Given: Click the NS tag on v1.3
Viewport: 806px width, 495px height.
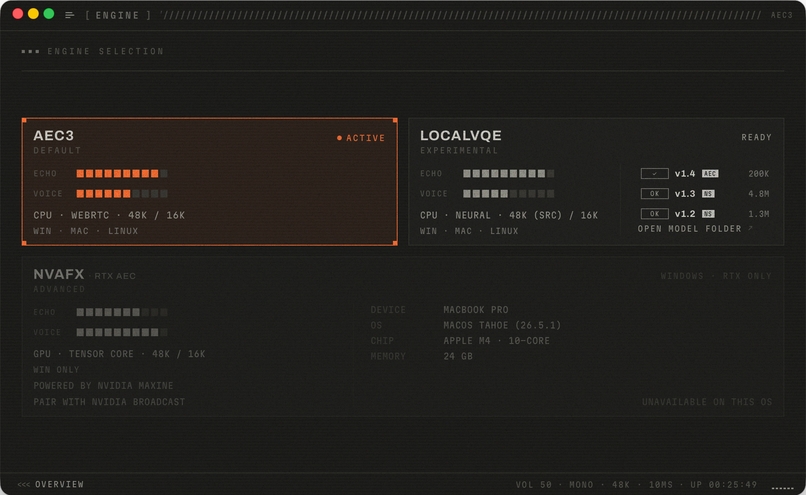Looking at the screenshot, I should 708,194.
